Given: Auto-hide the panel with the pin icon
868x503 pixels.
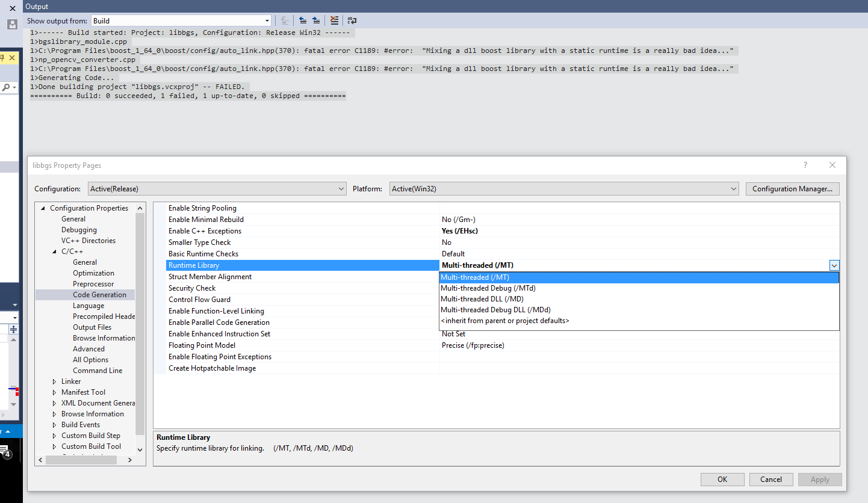Looking at the screenshot, I should pos(3,57).
